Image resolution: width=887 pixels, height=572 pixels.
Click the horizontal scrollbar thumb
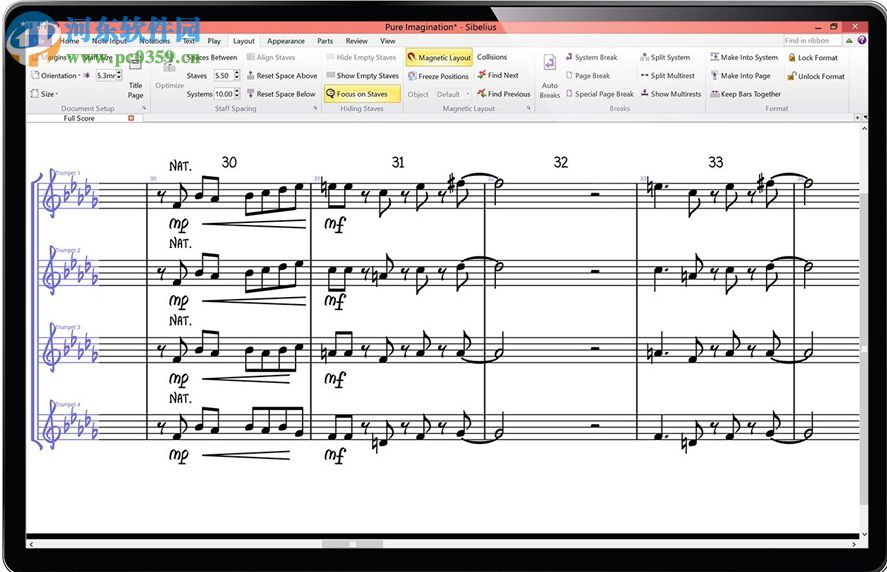coord(353,544)
